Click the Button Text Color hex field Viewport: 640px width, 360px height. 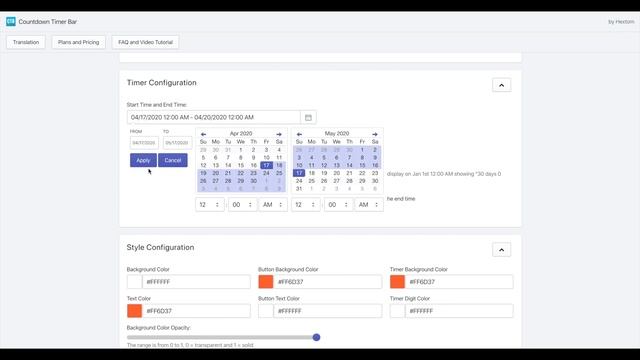pos(328,311)
